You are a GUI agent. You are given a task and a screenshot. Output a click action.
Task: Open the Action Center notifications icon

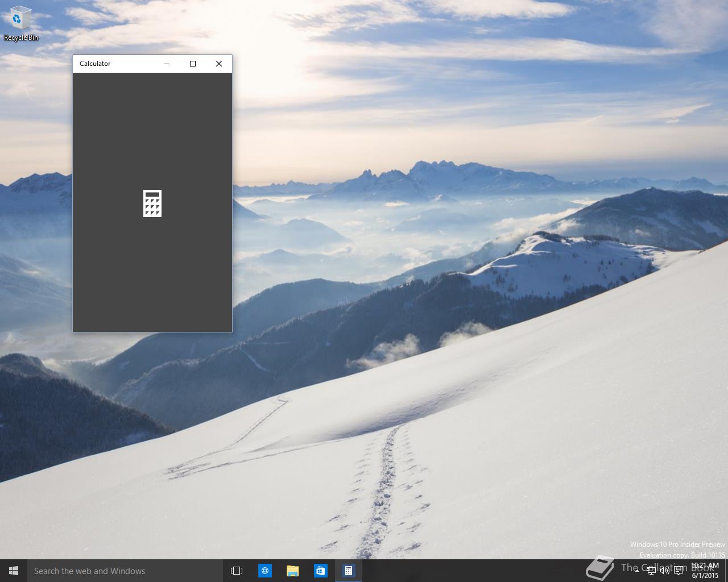click(x=679, y=571)
